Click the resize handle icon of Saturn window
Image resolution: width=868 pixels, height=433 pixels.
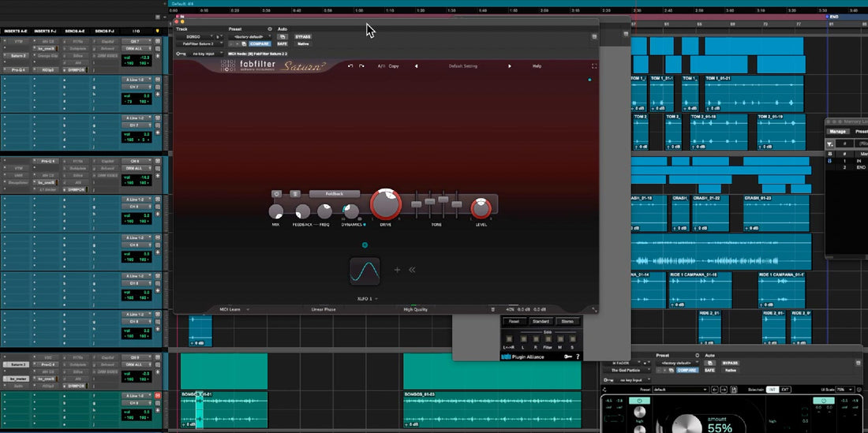(x=594, y=310)
